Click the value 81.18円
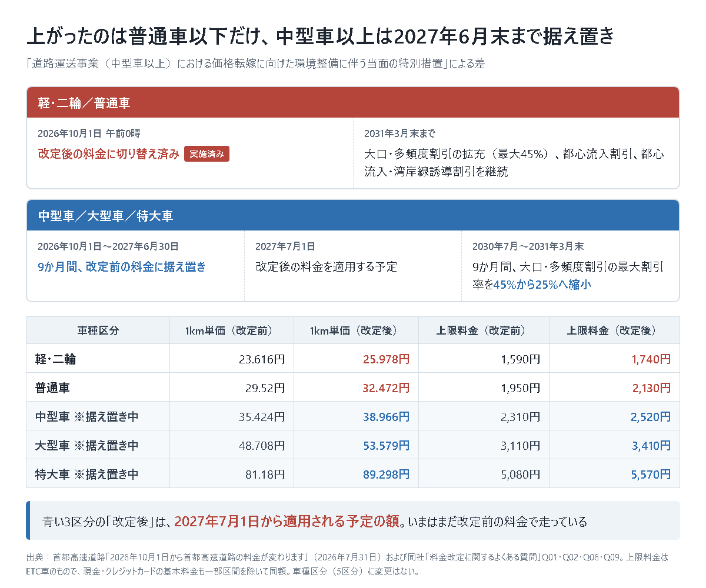This screenshot has width=706, height=588. coord(265,474)
